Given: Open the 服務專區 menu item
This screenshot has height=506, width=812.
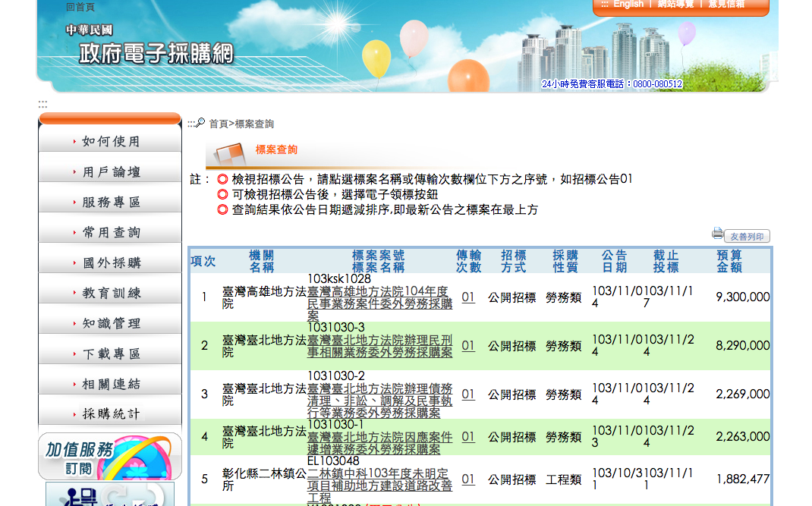Looking at the screenshot, I should [110, 202].
